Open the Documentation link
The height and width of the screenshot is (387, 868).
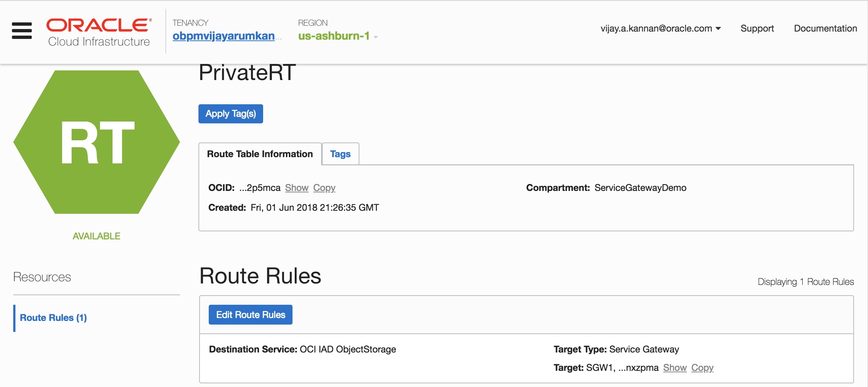[x=825, y=28]
